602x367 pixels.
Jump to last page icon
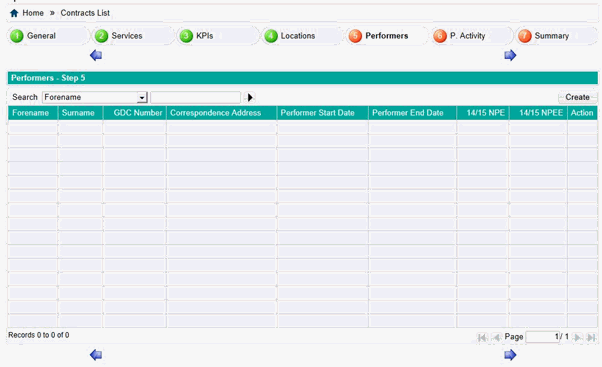coord(591,337)
